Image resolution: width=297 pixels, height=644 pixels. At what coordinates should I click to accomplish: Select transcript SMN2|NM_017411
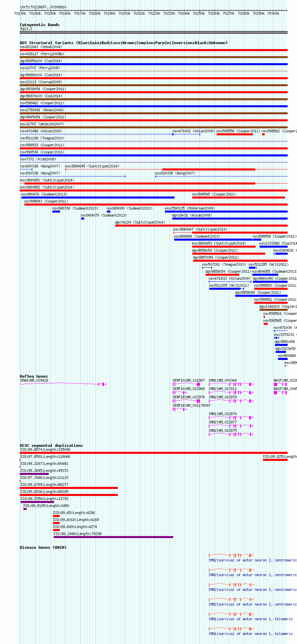[223, 389]
